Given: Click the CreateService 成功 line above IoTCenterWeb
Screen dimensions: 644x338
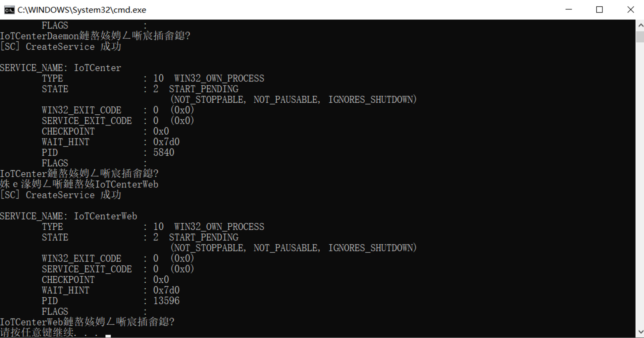Looking at the screenshot, I should coord(60,195).
